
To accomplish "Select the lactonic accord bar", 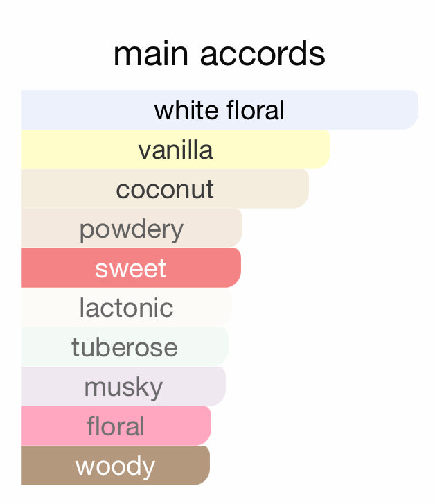I will point(127,307).
